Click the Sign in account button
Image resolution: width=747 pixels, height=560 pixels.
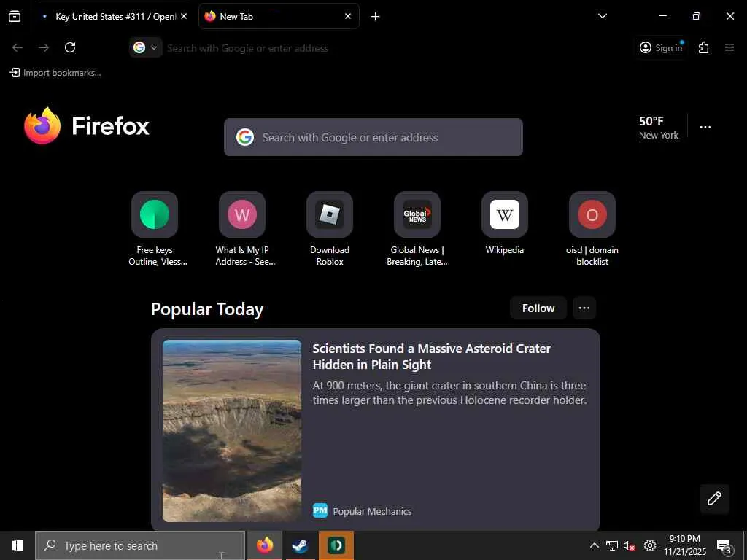click(661, 47)
